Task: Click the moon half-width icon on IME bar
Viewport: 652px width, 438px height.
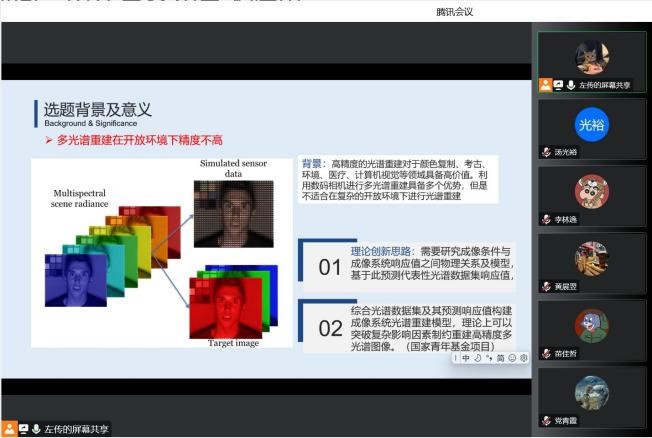Action: tap(478, 358)
